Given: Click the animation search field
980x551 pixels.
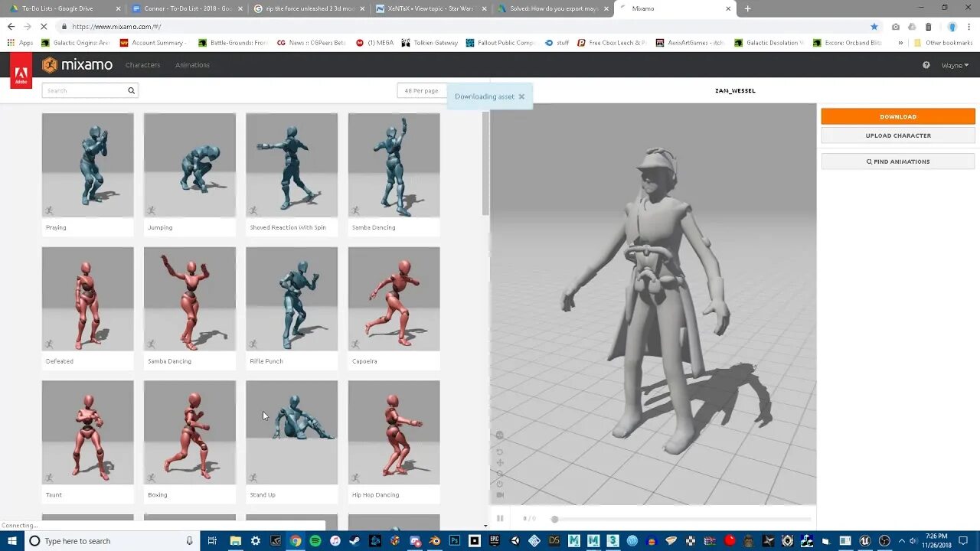Looking at the screenshot, I should 90,90.
